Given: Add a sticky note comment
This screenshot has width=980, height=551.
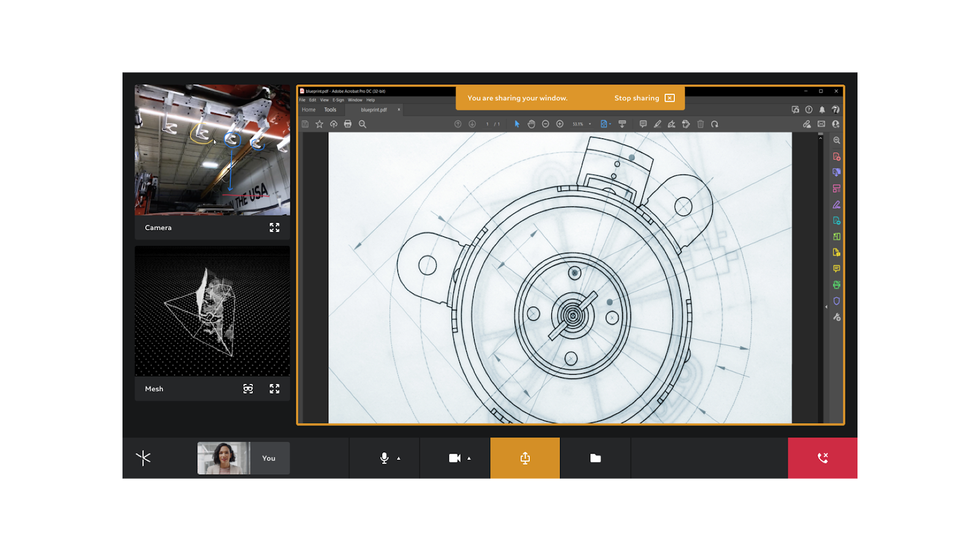Looking at the screenshot, I should click(x=643, y=124).
